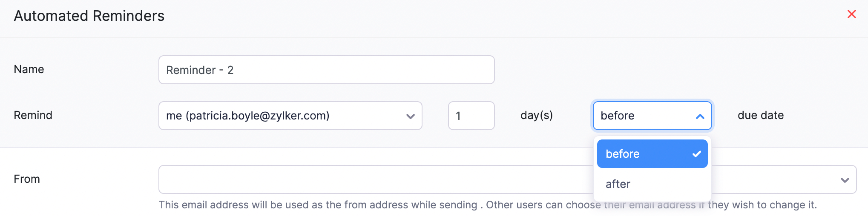Collapse the before/after timing dropdown

point(652,116)
